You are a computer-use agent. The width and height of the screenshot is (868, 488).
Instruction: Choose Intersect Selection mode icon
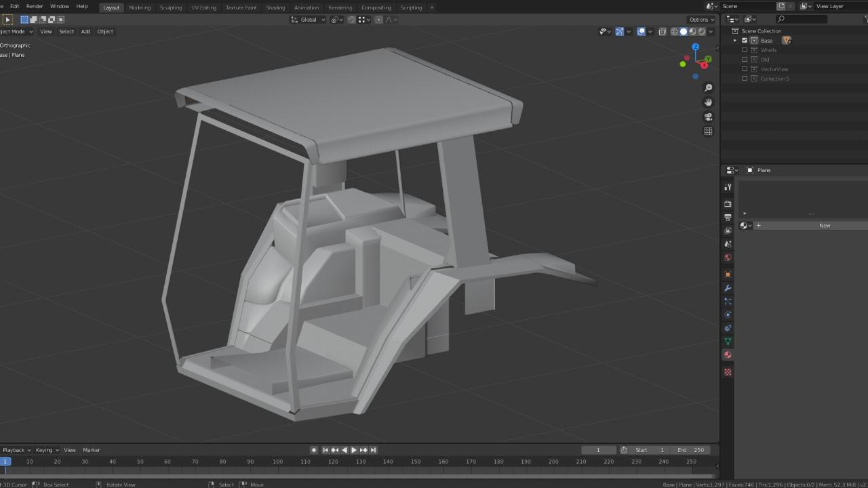60,20
